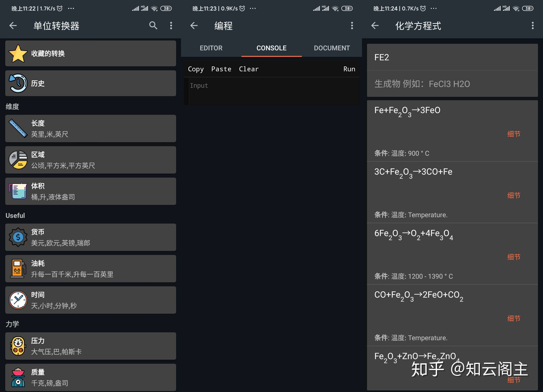Open the overflow menu in 单位转换器 header
543x392 pixels.
point(171,25)
